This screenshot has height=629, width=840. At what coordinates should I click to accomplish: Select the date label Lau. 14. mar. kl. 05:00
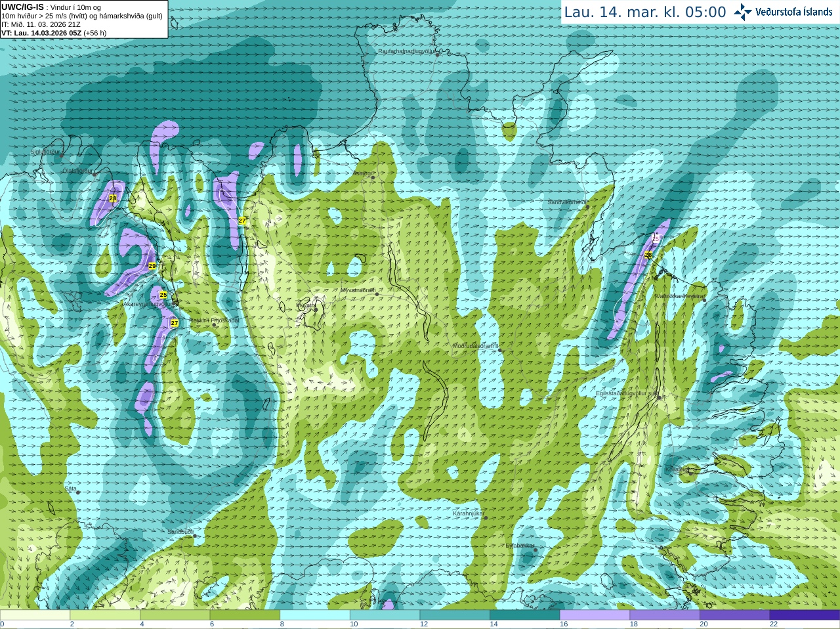645,12
